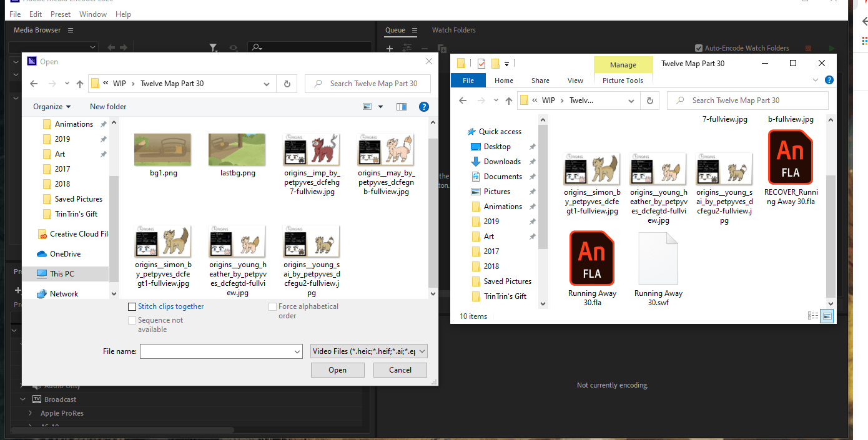The image size is (868, 440).
Task: Click the Help question-mark icon in the Open dialog
Action: point(424,106)
